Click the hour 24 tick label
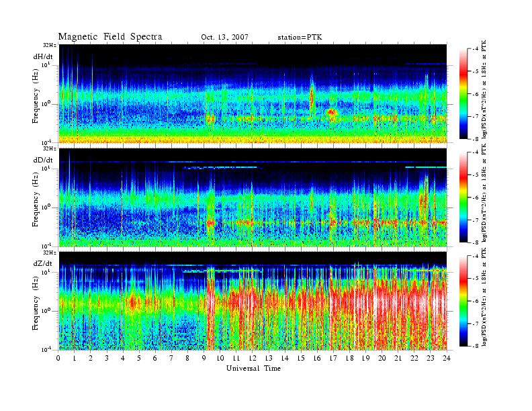 click(447, 358)
